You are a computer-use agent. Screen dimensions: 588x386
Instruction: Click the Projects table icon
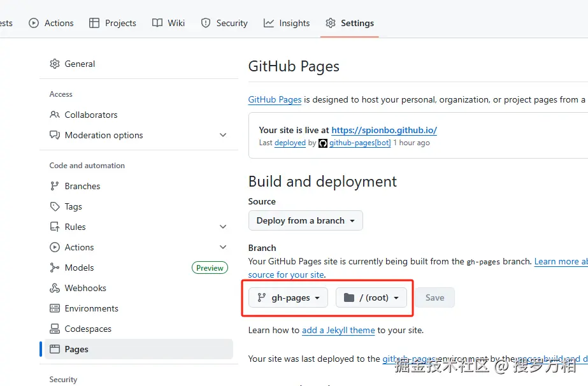(x=94, y=23)
